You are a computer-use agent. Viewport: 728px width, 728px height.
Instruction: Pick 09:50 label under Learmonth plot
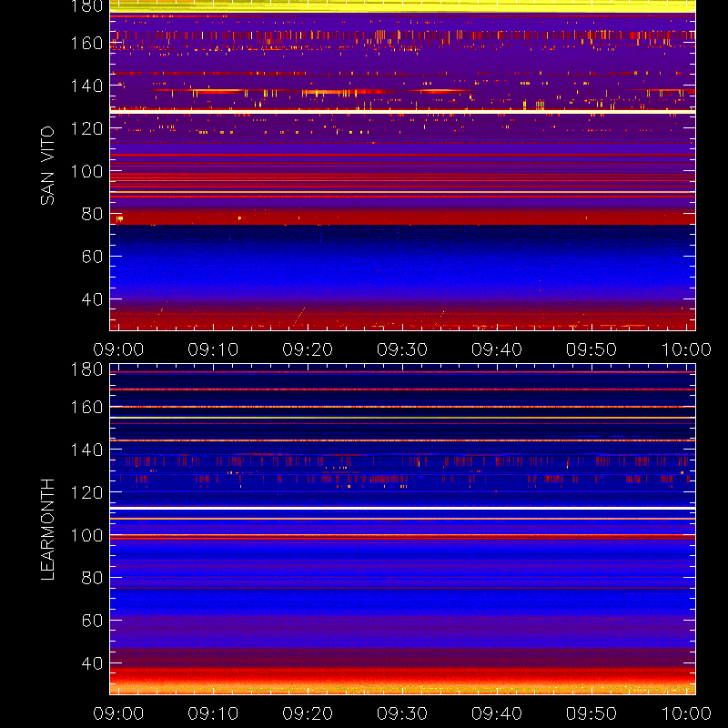(x=591, y=713)
